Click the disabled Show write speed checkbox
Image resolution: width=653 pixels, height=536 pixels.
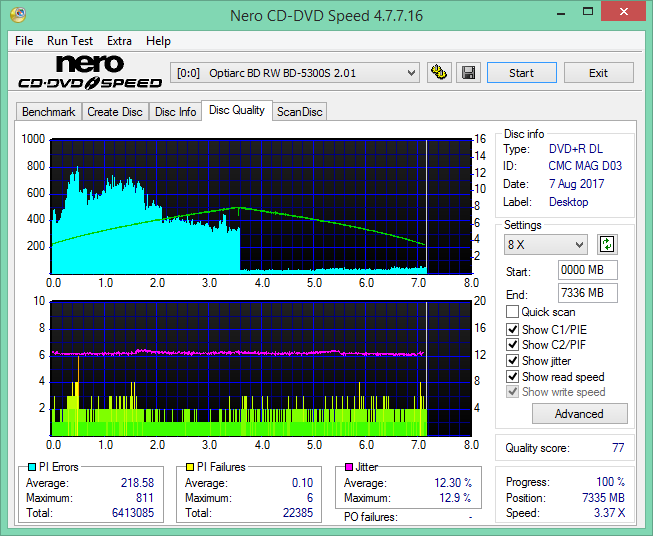tap(512, 392)
